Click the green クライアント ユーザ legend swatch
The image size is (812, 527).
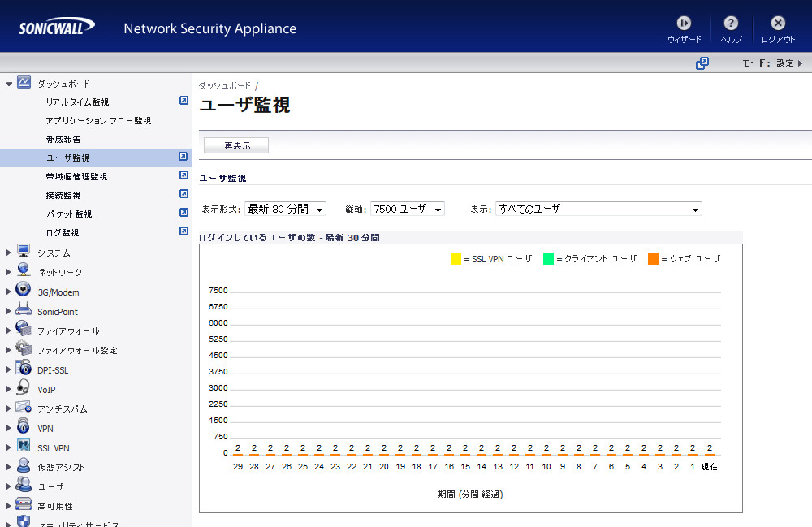pyautogui.click(x=548, y=258)
